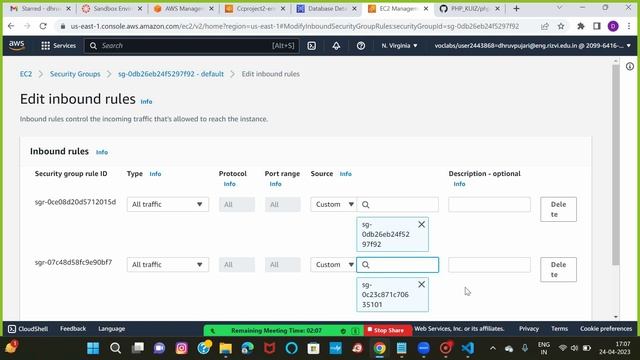Click the page vertical scrollbar
This screenshot has width=640, height=360.
616,165
